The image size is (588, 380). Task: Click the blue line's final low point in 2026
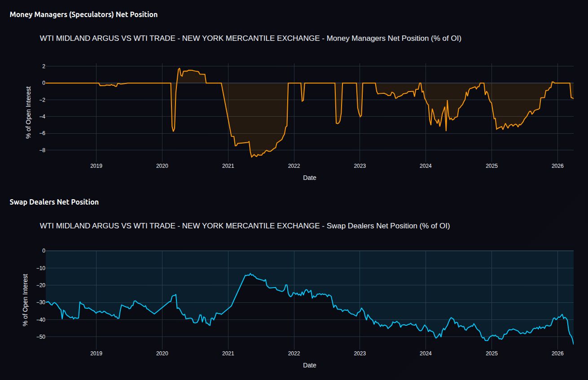(573, 344)
